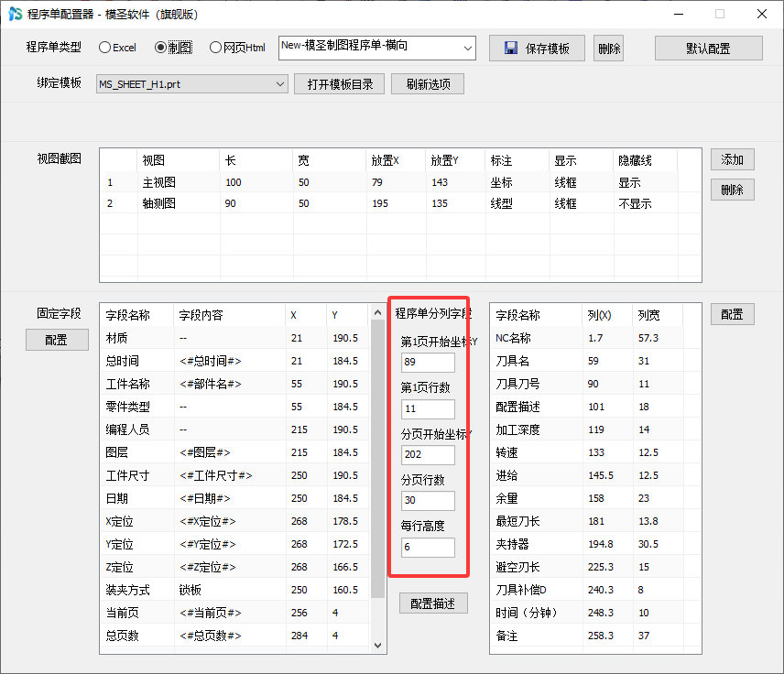
Task: Select the Y定位 fixed field row
Action: pos(235,544)
